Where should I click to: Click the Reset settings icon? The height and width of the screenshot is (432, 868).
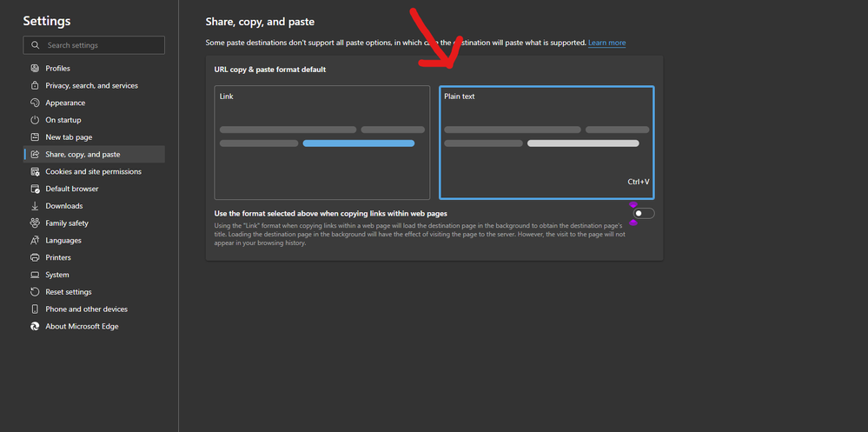(x=35, y=292)
